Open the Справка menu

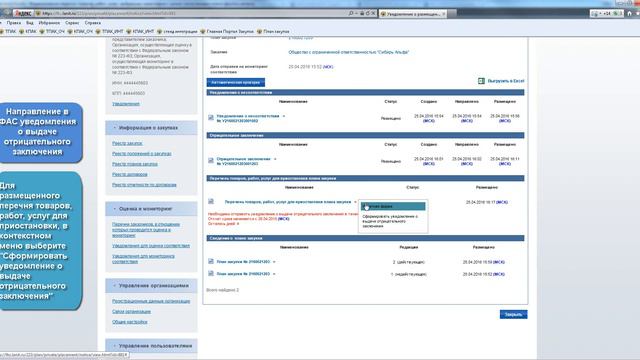tap(93, 23)
